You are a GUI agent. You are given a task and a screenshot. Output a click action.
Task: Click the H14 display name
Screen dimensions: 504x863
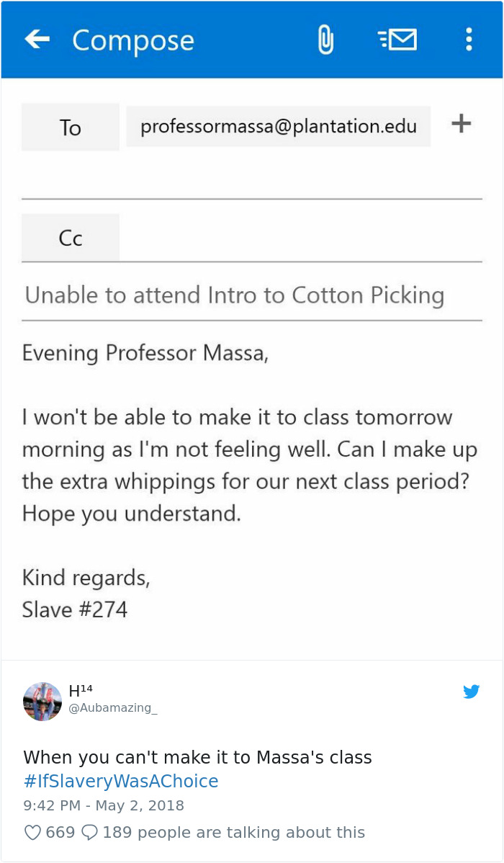pos(81,691)
